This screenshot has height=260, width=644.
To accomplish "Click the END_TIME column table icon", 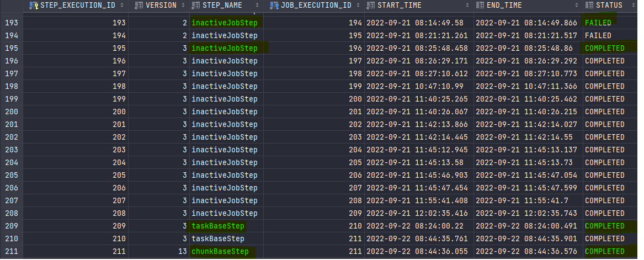I will (x=480, y=6).
